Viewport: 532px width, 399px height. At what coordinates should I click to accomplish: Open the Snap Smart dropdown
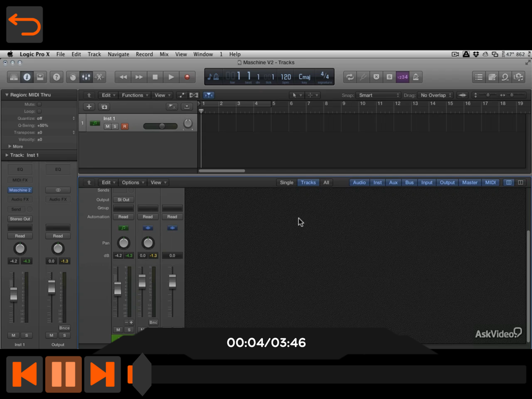[x=378, y=95]
